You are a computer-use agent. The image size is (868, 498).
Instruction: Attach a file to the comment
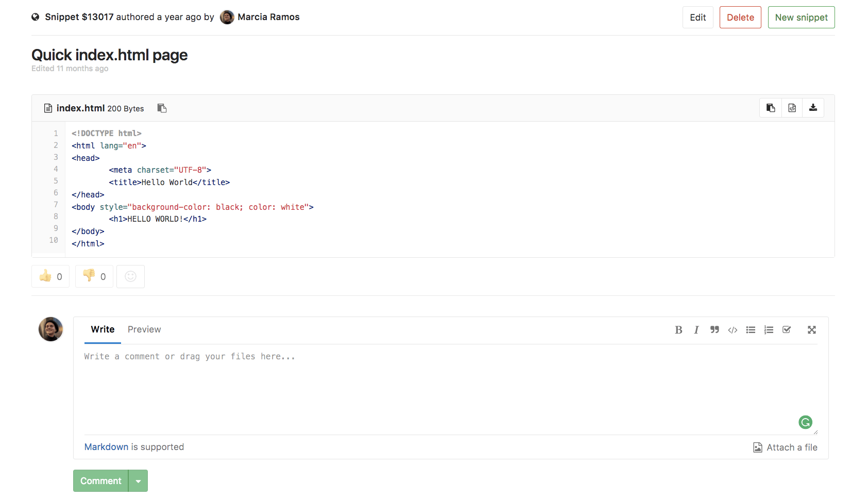pyautogui.click(x=786, y=447)
